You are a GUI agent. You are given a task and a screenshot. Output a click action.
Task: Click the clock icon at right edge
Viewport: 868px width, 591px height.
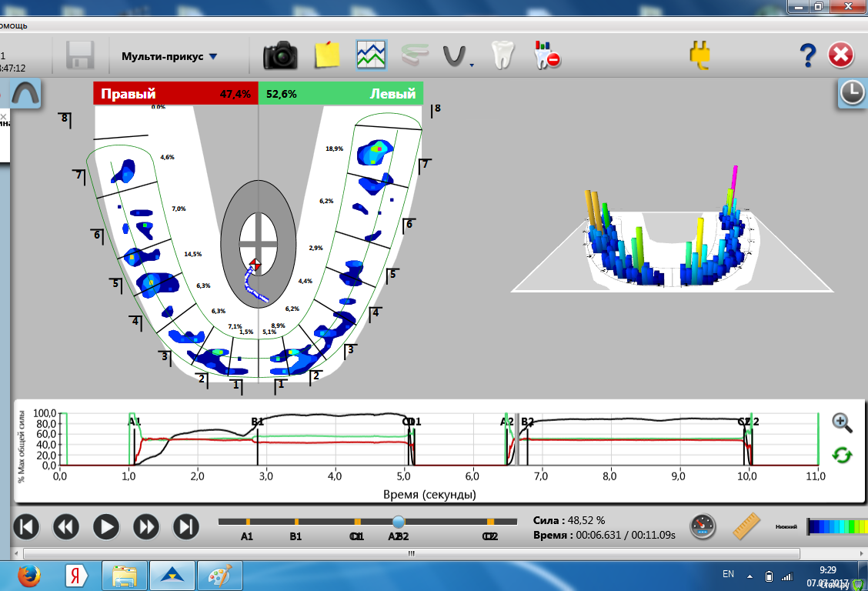tap(851, 93)
